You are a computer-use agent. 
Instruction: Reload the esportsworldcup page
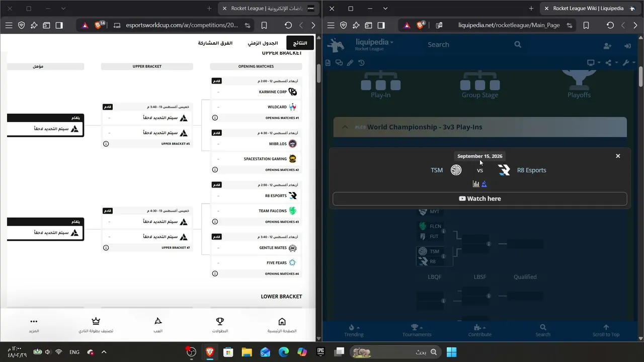click(288, 25)
